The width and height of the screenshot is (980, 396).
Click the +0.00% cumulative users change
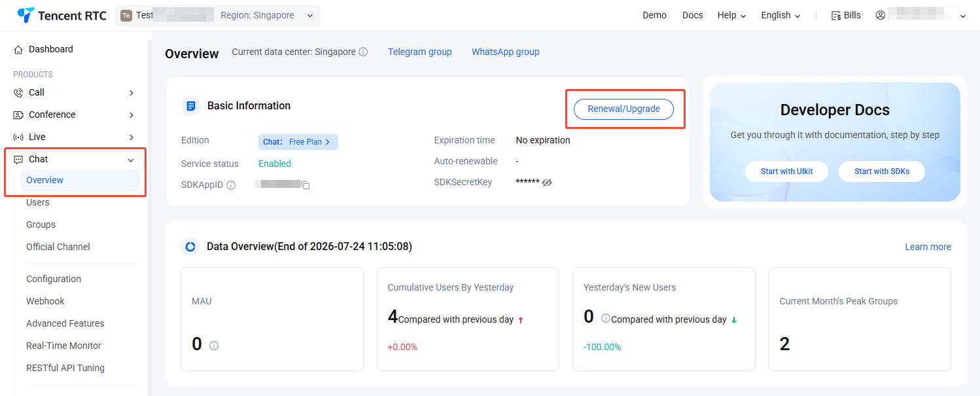click(x=402, y=347)
